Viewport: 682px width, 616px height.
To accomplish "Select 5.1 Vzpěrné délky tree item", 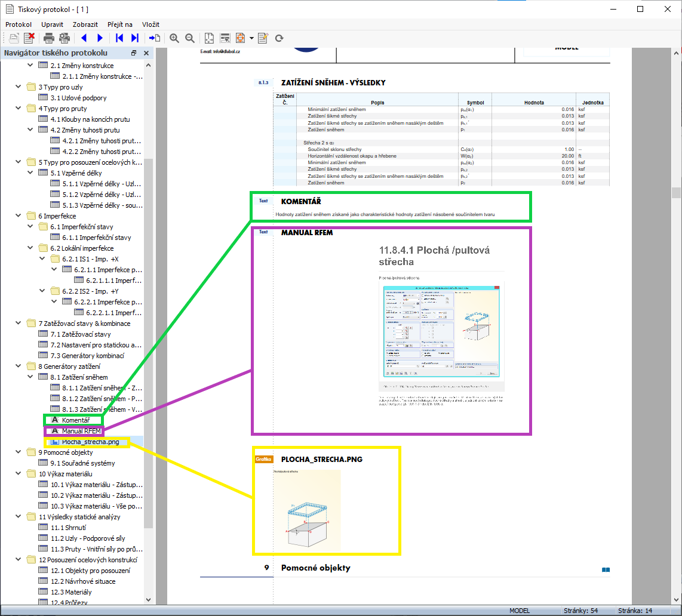I will [76, 173].
